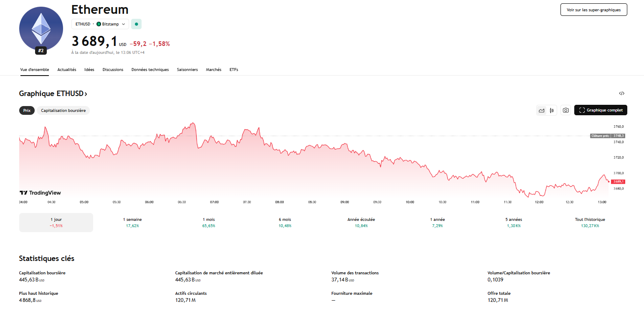Open the ETHUSD Bitstamp exchange dropdown
The image size is (644, 319).
point(100,24)
